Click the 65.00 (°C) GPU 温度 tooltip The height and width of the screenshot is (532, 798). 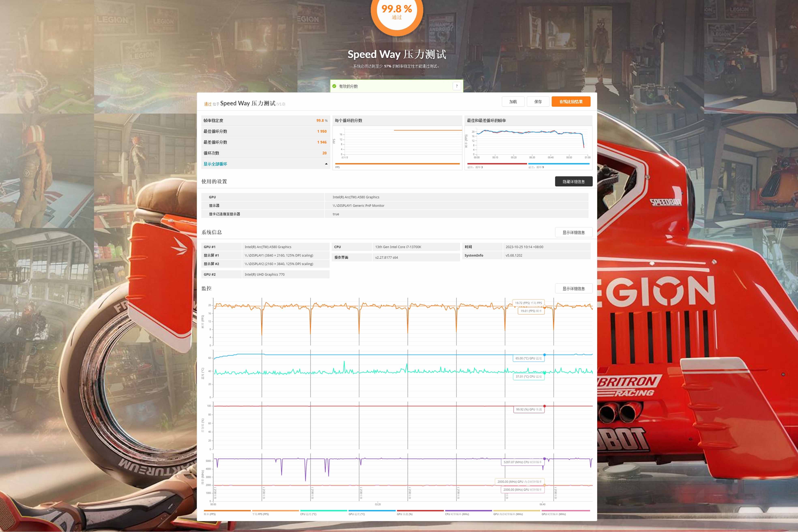(x=528, y=358)
